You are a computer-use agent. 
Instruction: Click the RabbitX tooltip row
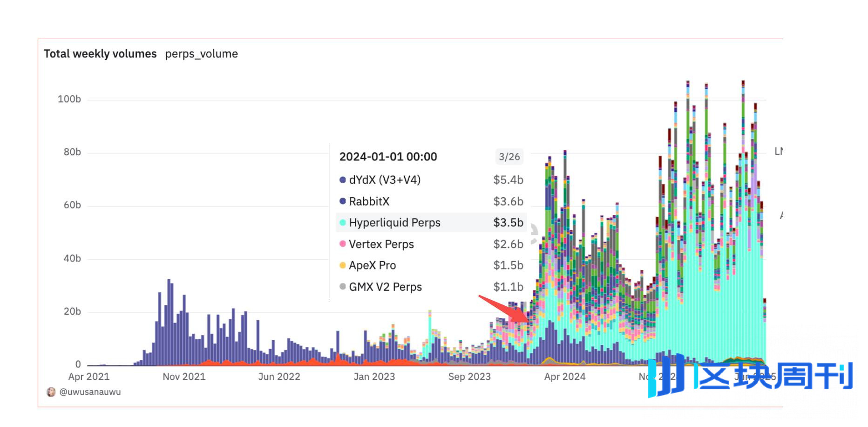(431, 201)
